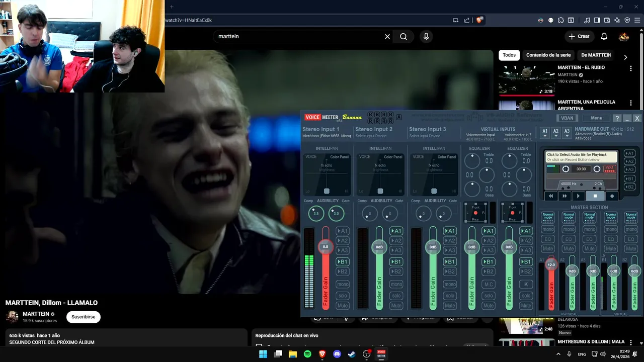Screen dimensions: 644x362
Task: Click Stereo Input 1 Comp knob 3.5
Action: pos(316,213)
